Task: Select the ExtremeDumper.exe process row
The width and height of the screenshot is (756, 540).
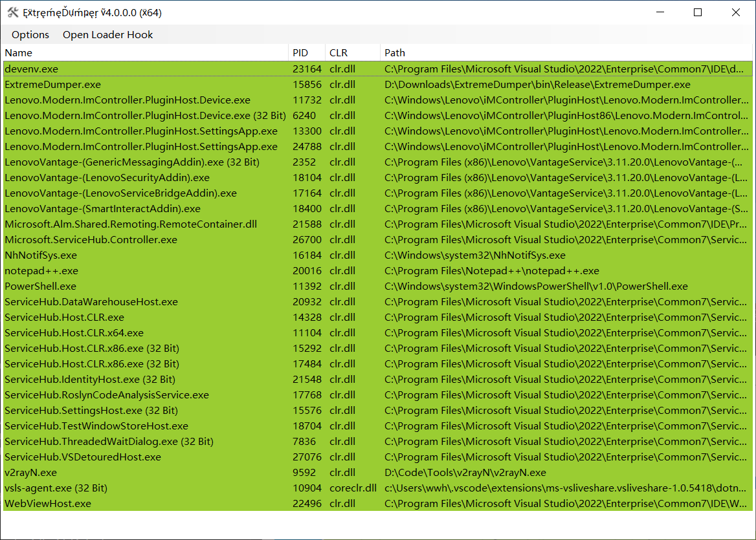Action: (x=377, y=84)
